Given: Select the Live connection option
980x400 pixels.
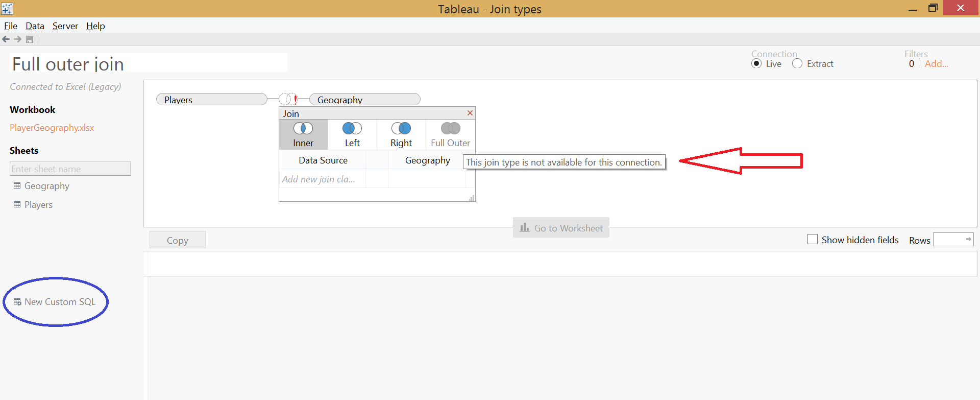Looking at the screenshot, I should 756,64.
